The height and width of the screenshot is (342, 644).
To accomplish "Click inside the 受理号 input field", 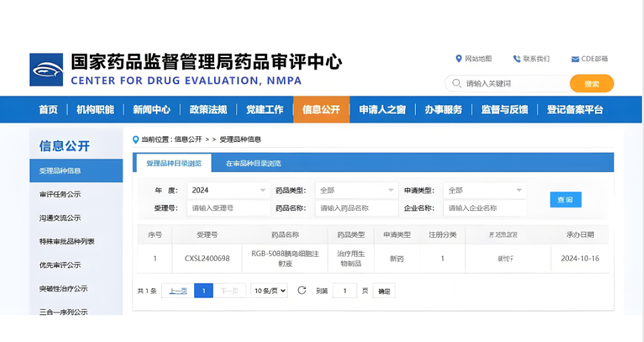I will (228, 208).
